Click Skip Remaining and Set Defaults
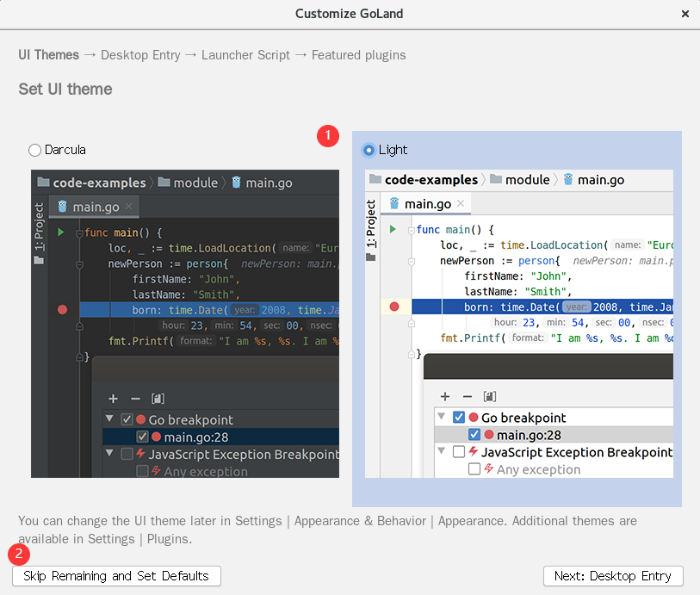This screenshot has width=700, height=595. tap(116, 576)
